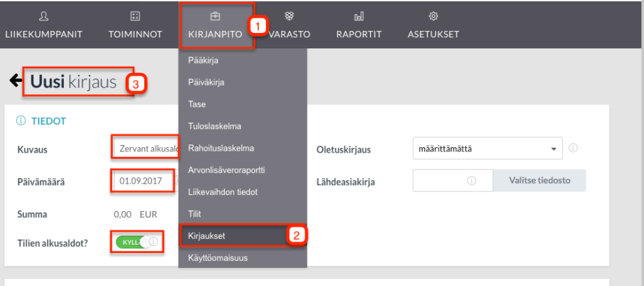Select Pääkirja from the dropdown menu
The image size is (644, 286).
click(243, 60)
